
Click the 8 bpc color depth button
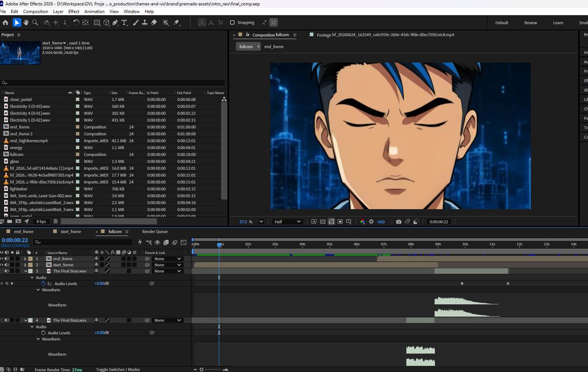[x=41, y=222]
